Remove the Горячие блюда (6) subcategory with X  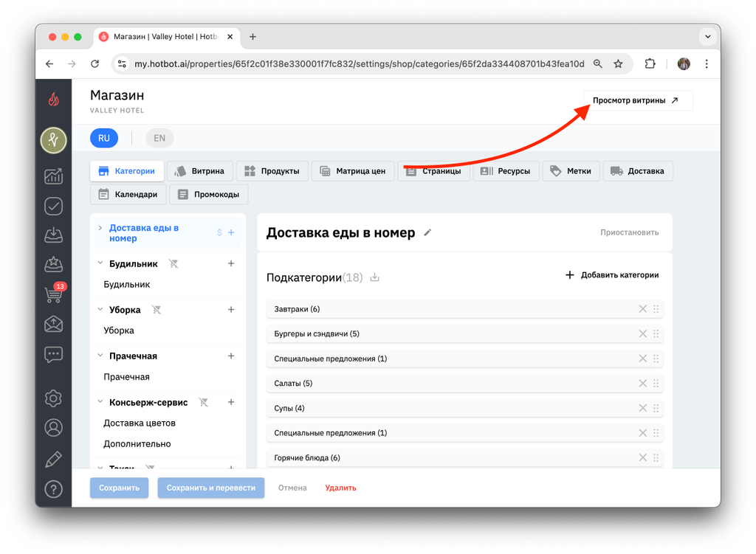[643, 457]
